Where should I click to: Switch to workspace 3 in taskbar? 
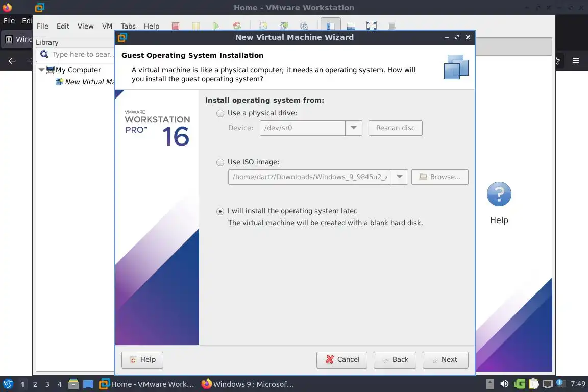point(47,384)
